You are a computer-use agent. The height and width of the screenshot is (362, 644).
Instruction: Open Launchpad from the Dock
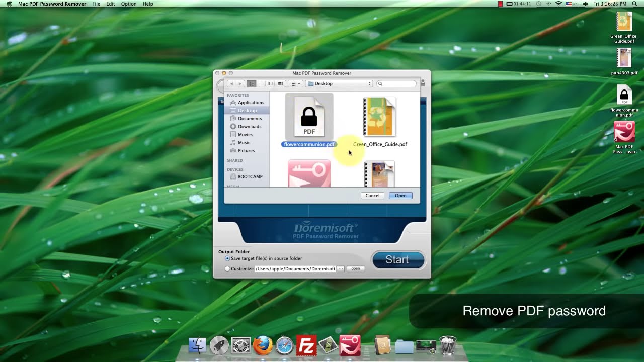click(x=219, y=345)
